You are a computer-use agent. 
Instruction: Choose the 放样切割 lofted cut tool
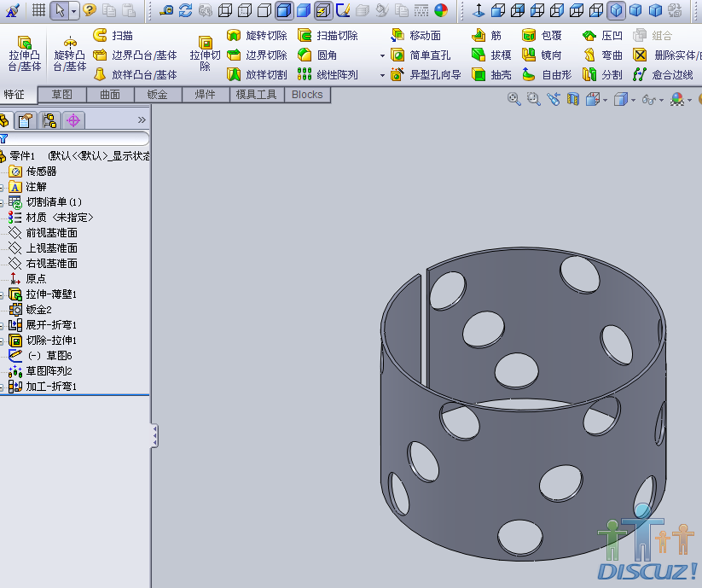click(x=257, y=74)
